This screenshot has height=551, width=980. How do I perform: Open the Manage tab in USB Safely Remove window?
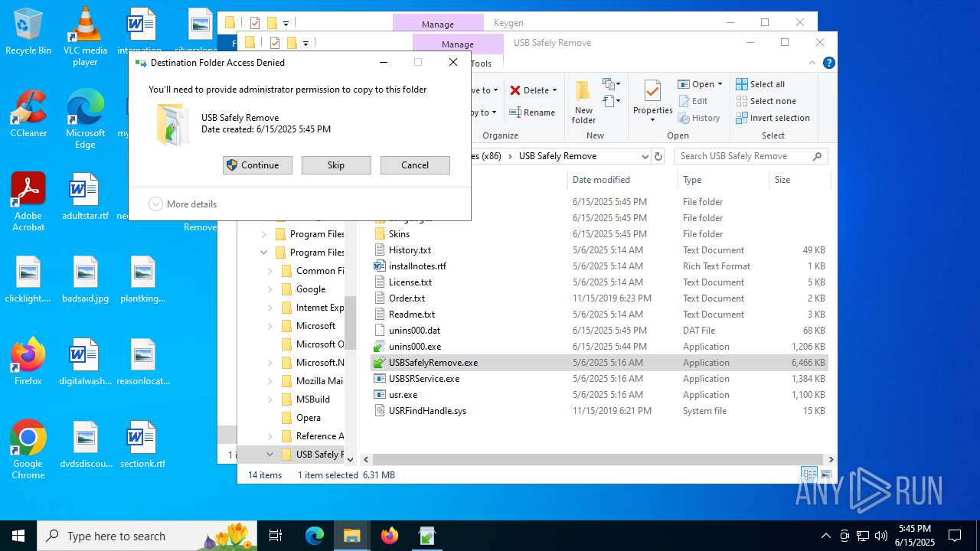[x=457, y=44]
